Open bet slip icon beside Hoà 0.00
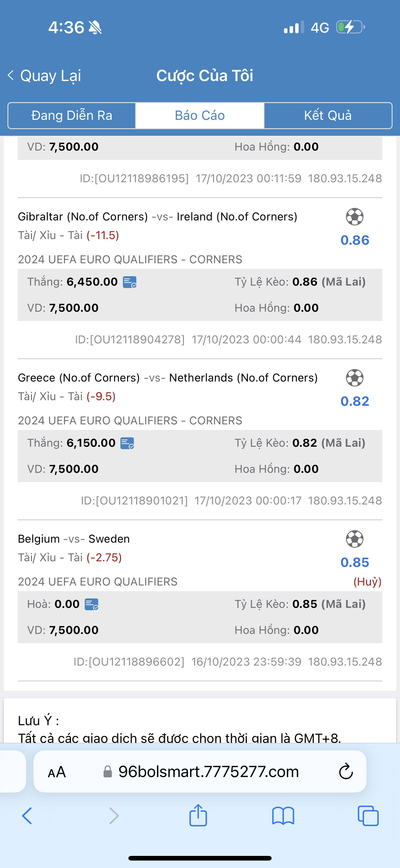 point(91,604)
